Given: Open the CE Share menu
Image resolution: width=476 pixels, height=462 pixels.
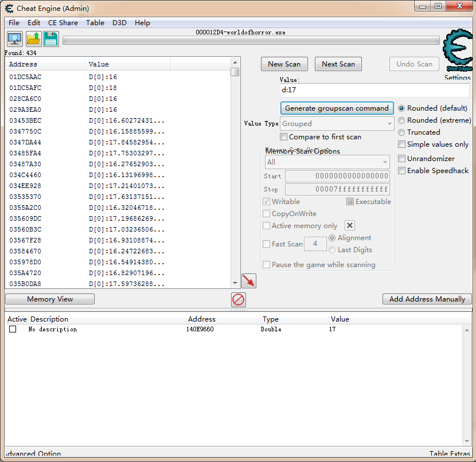Looking at the screenshot, I should pyautogui.click(x=63, y=23).
